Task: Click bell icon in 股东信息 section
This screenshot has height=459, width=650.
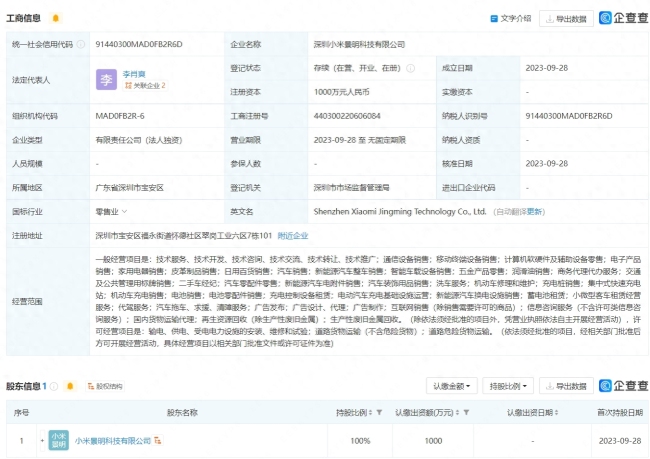Action: (x=70, y=386)
